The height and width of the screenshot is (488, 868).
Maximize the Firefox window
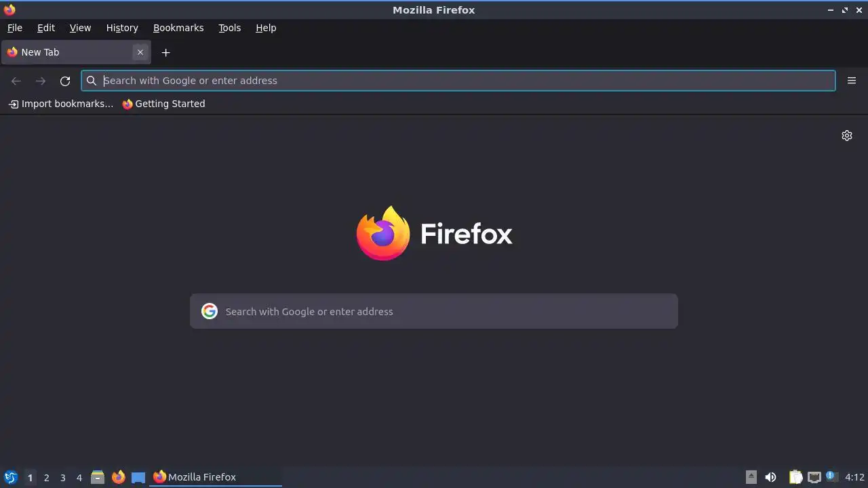pos(845,10)
